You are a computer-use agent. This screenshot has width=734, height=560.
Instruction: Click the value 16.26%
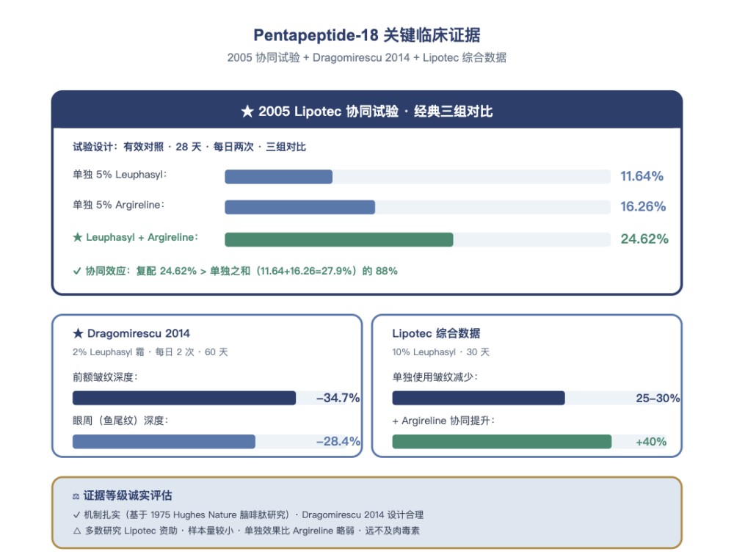(643, 206)
